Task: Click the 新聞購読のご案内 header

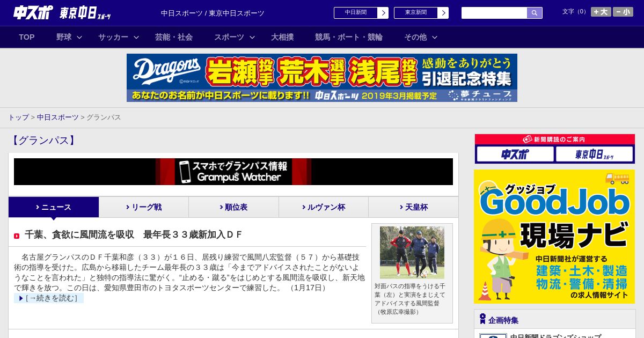Action: (554, 139)
